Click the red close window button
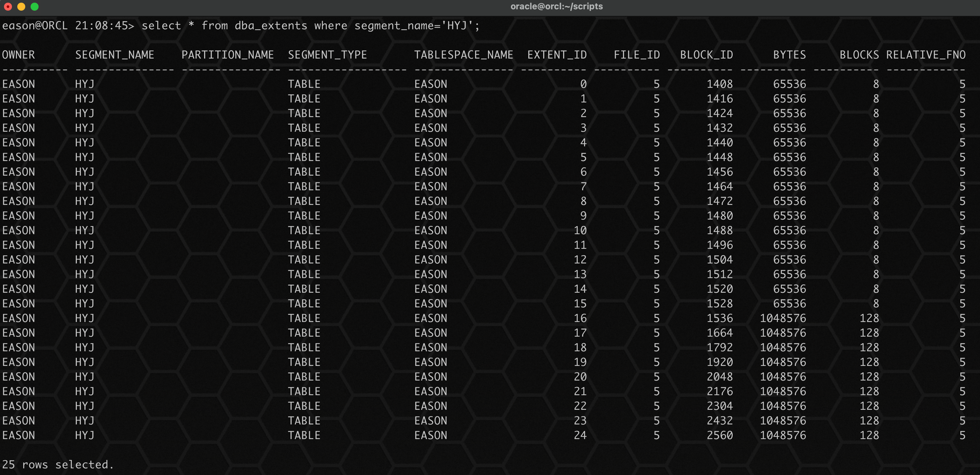Image resolution: width=980 pixels, height=475 pixels. 8,6
